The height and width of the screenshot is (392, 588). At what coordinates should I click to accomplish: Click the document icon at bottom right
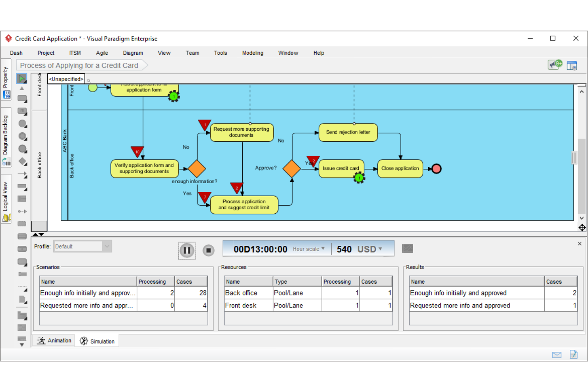point(573,355)
